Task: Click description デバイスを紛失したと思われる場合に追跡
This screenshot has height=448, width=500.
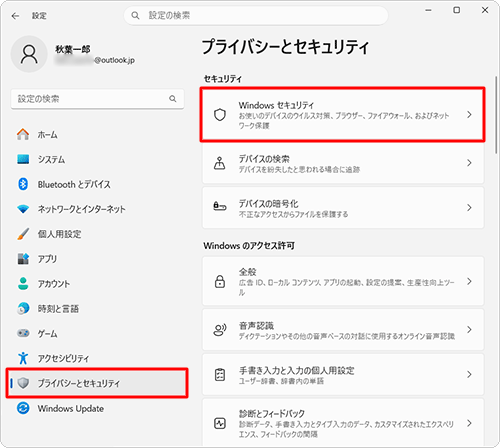Action: (x=299, y=169)
